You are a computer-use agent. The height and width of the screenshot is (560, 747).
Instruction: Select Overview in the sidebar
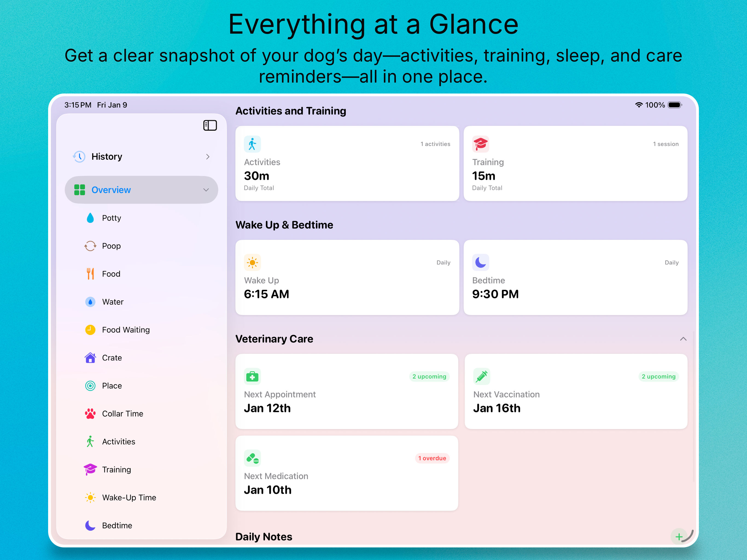coord(141,190)
